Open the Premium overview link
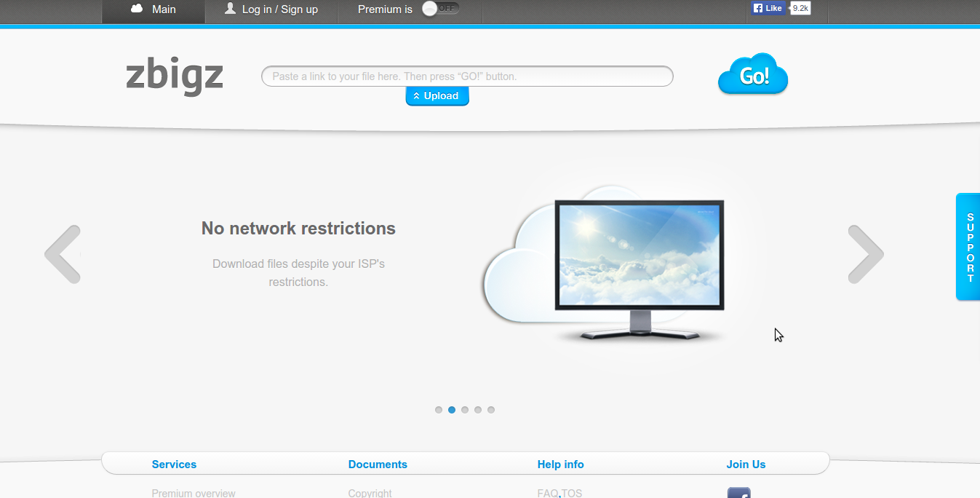 (194, 493)
